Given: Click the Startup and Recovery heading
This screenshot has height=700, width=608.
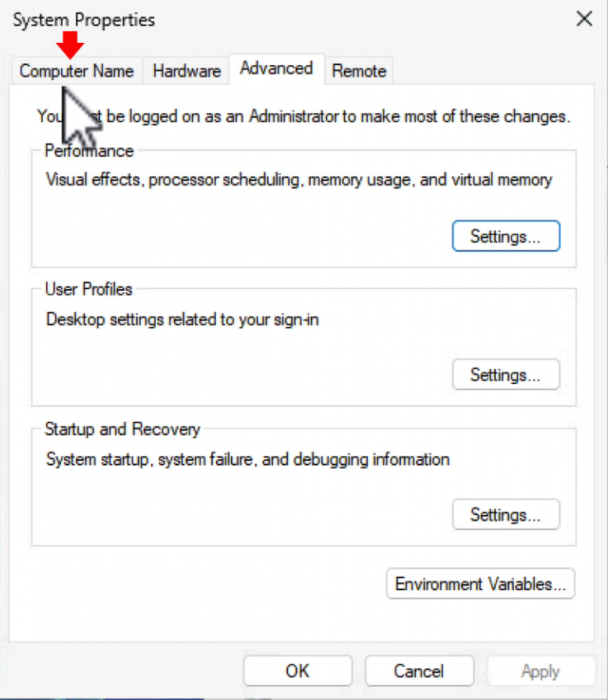Looking at the screenshot, I should click(122, 429).
